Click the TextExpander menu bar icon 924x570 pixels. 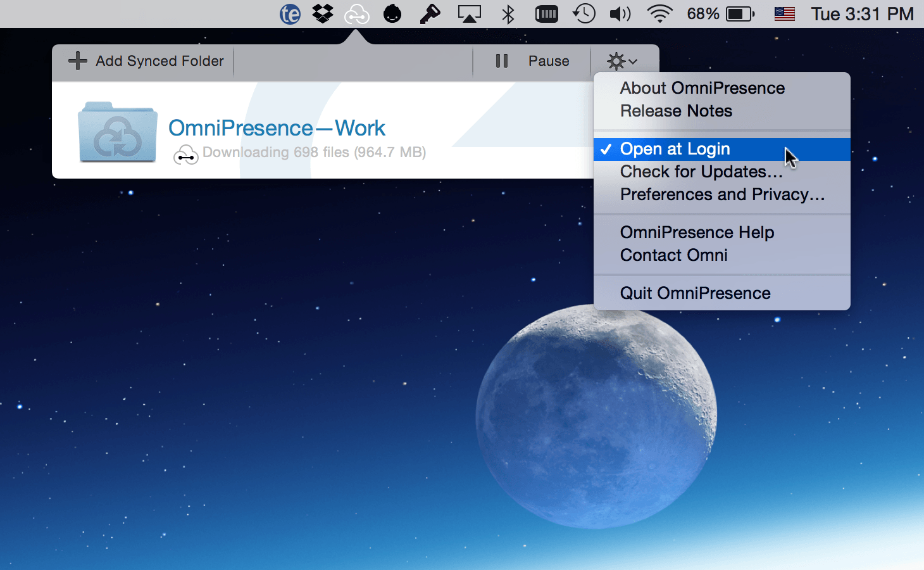point(290,14)
